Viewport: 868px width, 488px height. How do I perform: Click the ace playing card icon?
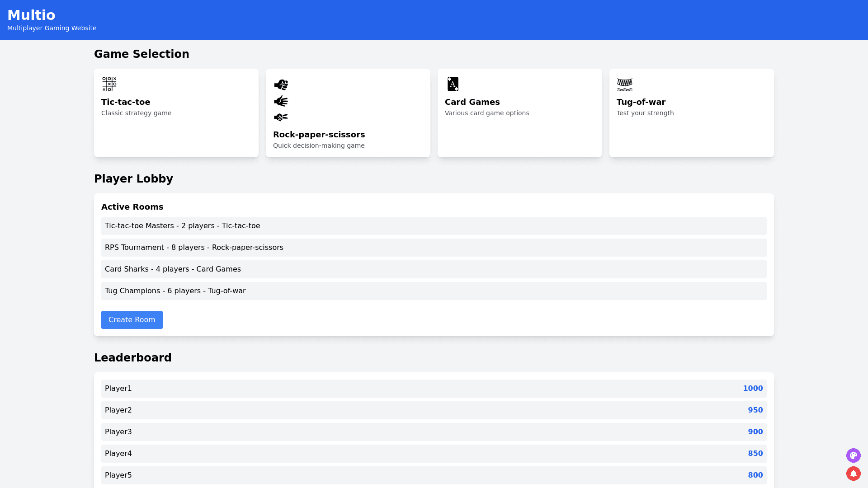click(453, 84)
